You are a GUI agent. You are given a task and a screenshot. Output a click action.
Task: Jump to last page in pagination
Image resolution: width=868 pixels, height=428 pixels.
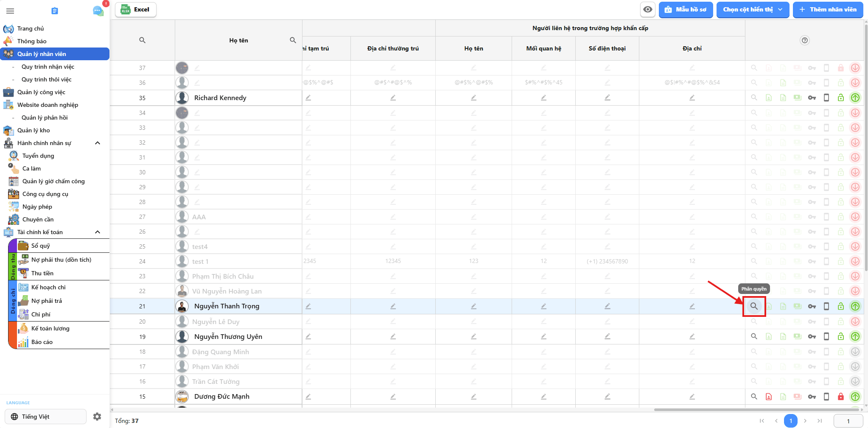(820, 421)
